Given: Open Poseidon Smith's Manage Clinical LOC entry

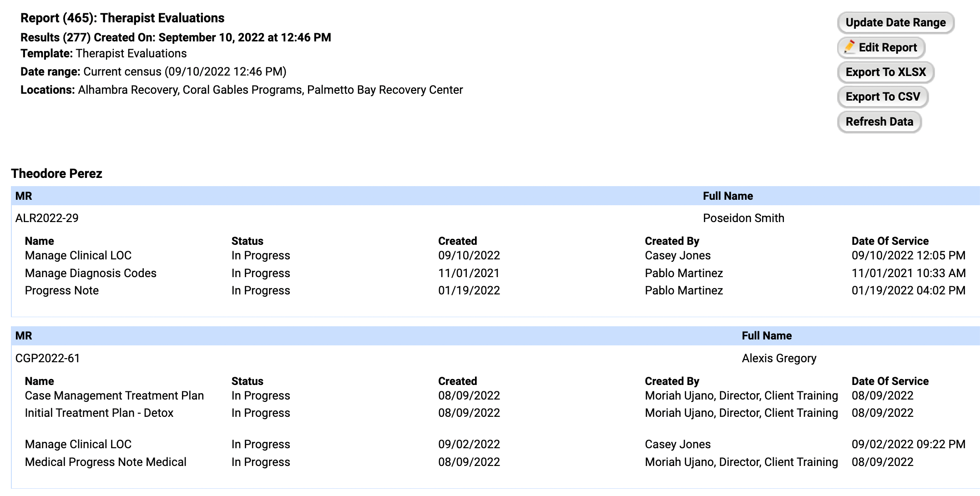Looking at the screenshot, I should [78, 255].
